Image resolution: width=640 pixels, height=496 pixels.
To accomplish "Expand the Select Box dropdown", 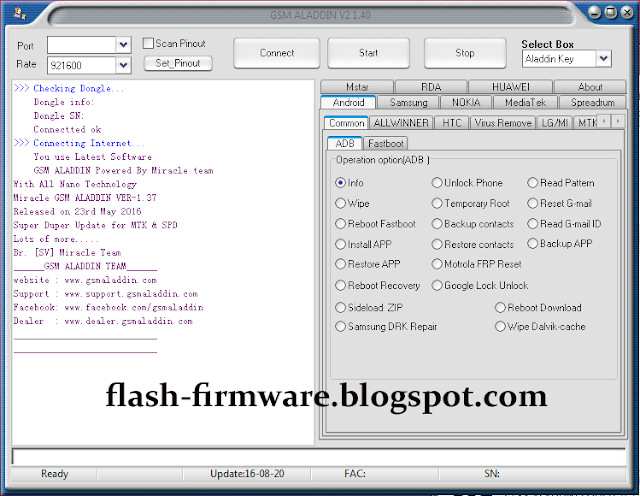I will point(603,58).
